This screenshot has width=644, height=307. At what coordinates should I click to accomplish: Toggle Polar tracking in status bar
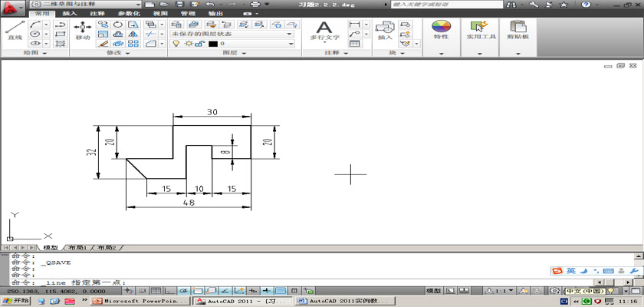point(183,291)
